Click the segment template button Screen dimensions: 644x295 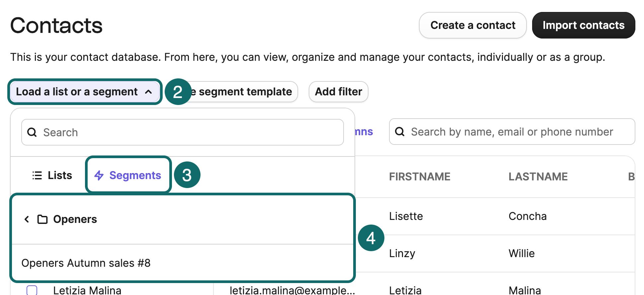(x=245, y=92)
